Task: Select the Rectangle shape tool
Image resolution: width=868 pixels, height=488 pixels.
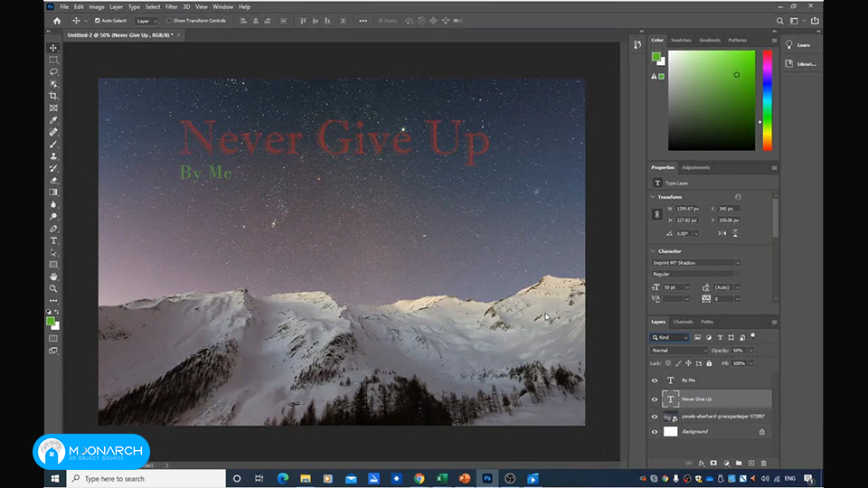Action: pos(53,265)
